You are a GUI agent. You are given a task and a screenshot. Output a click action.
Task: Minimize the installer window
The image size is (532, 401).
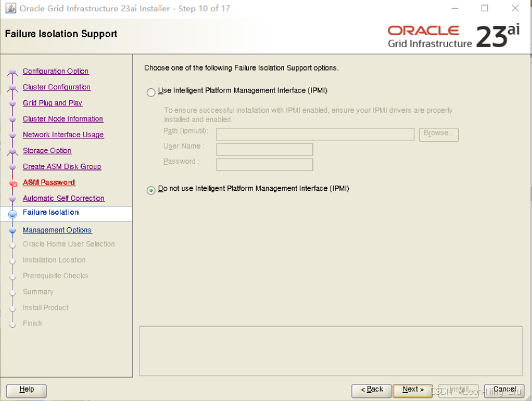455,8
